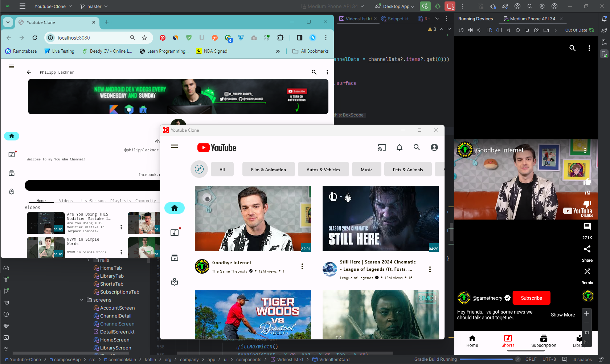Show more editor tabs chevron
The width and height of the screenshot is (610, 364).
click(437, 19)
